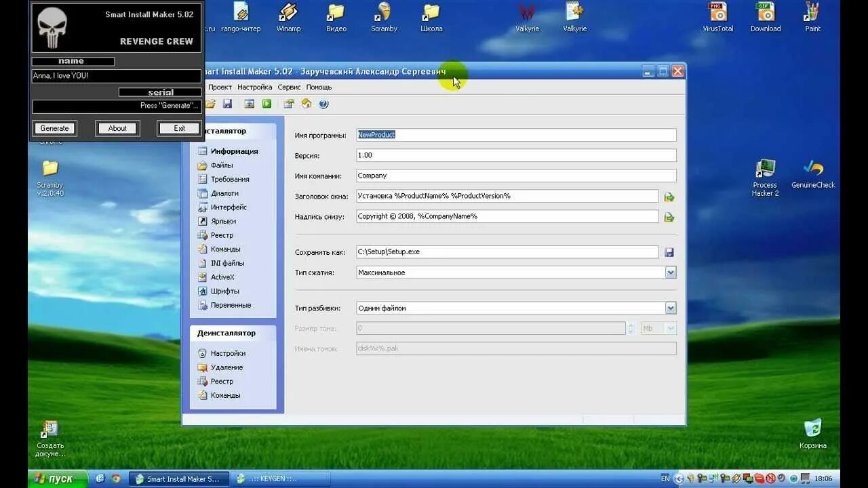Click the Generate button in keygen

tap(54, 128)
